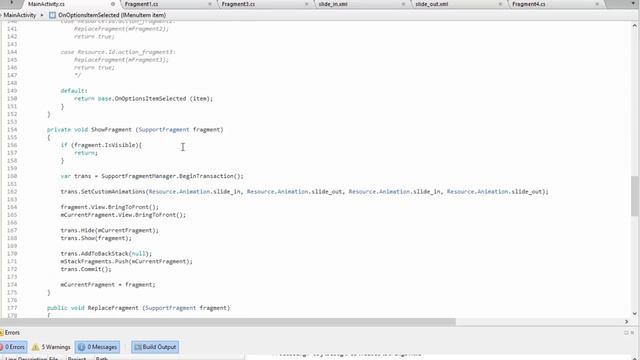Click the Errors pad auto-hide button
Viewport: 640px width, 360px height.
click(626, 333)
